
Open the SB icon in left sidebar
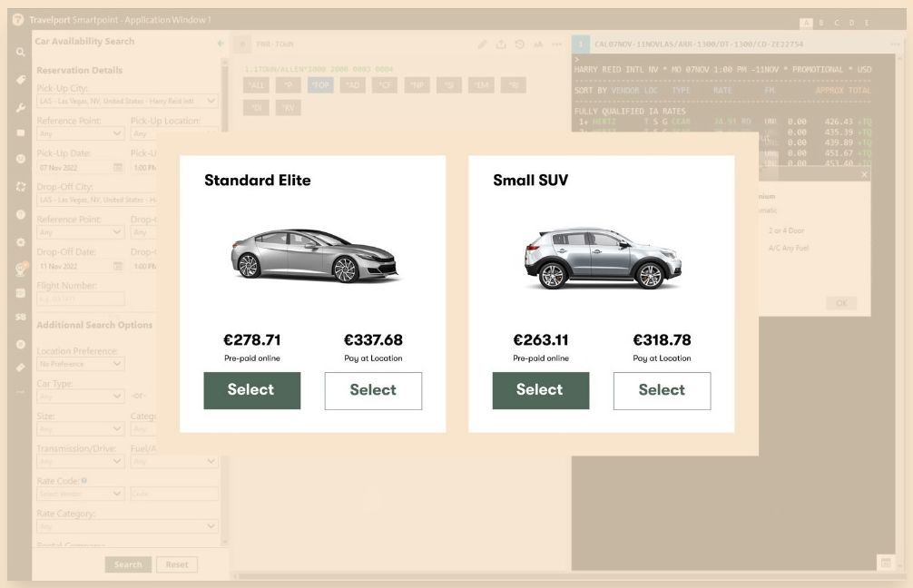tap(20, 318)
